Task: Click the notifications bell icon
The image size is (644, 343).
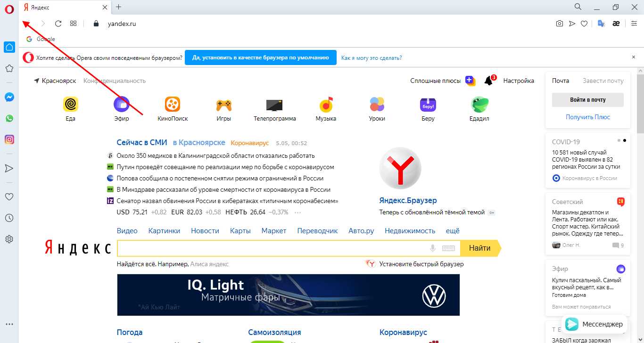Action: click(x=489, y=81)
